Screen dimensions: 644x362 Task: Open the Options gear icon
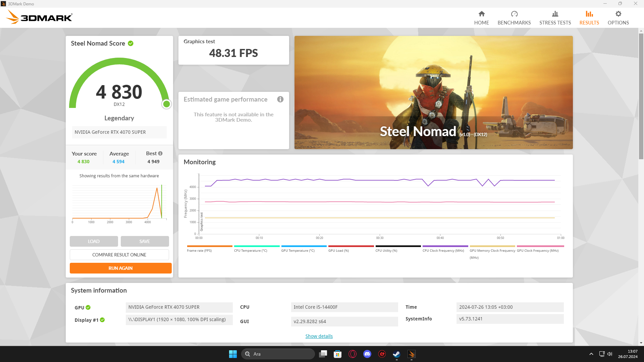point(618,14)
